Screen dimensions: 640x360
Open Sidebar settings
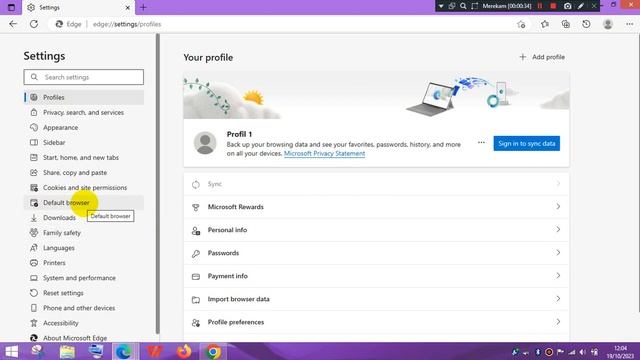tap(84, 142)
